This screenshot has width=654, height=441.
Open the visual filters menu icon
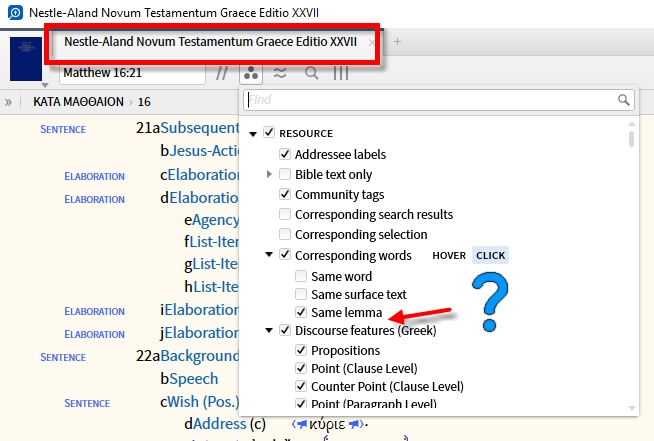(251, 73)
